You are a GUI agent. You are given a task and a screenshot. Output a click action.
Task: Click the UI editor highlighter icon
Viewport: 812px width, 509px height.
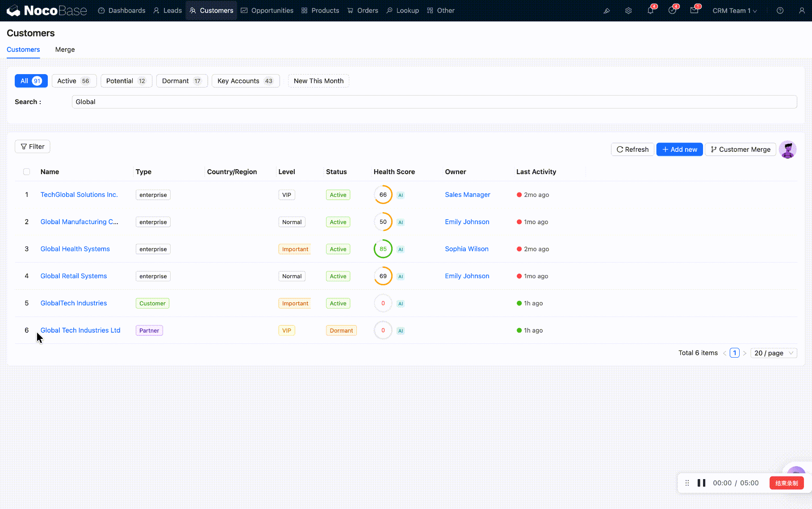click(607, 11)
